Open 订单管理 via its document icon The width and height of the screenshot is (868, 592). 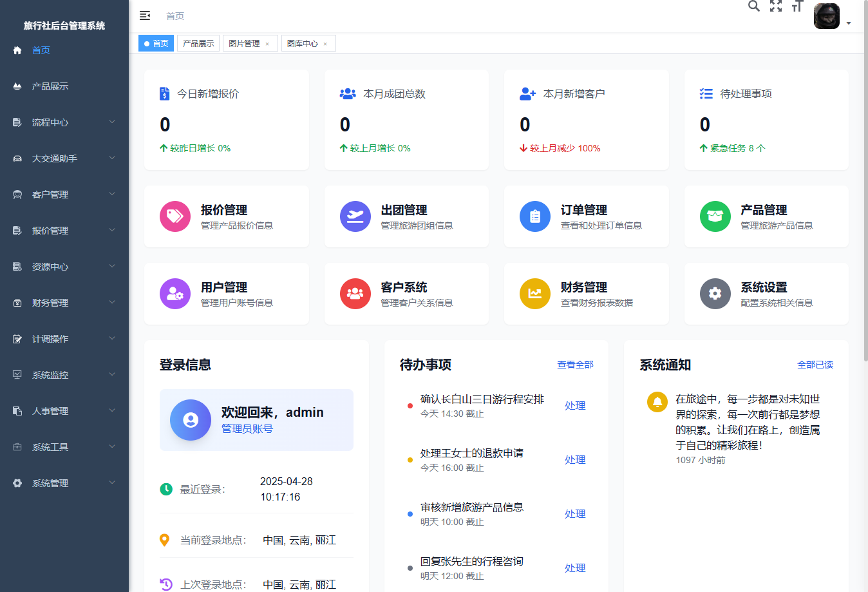click(535, 216)
